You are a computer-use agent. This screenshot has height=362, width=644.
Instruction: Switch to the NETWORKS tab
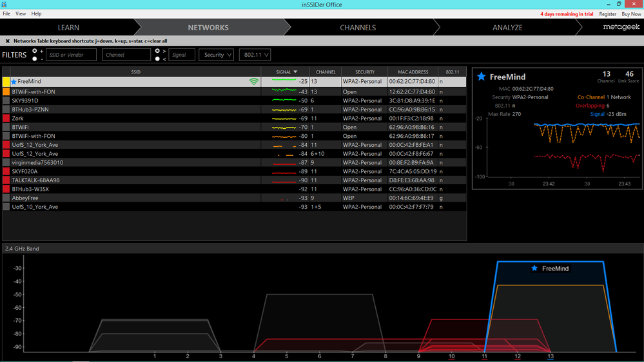pyautogui.click(x=208, y=28)
